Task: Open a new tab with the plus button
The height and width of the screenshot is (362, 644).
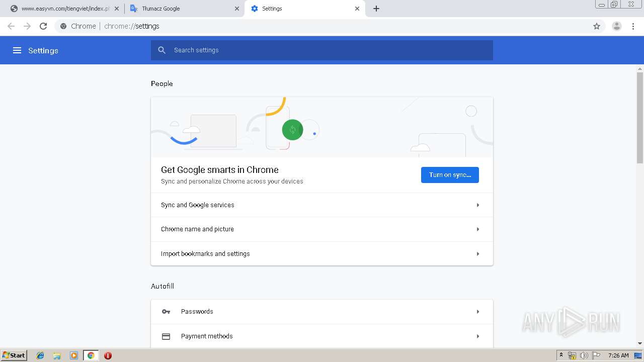Action: pos(376,9)
